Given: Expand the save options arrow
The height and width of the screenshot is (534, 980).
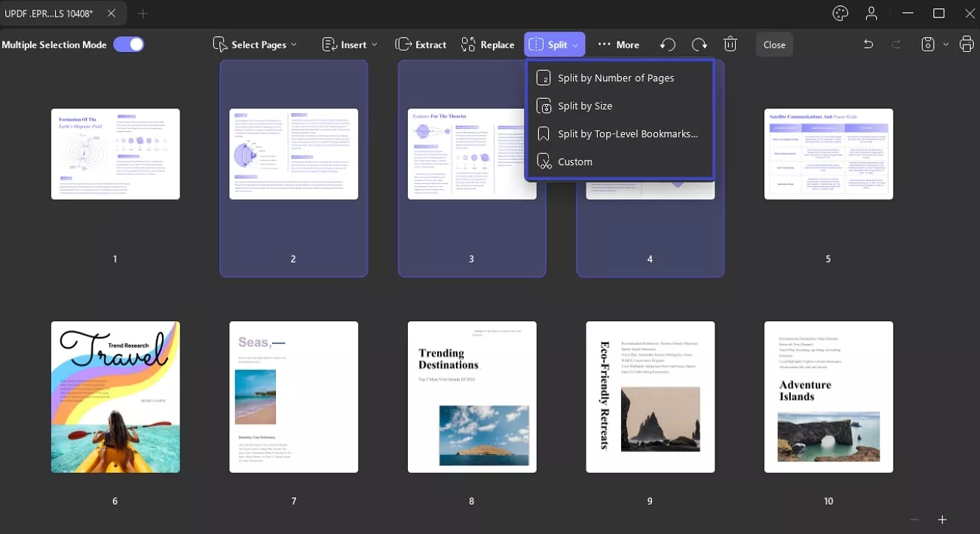Looking at the screenshot, I should pos(946,44).
